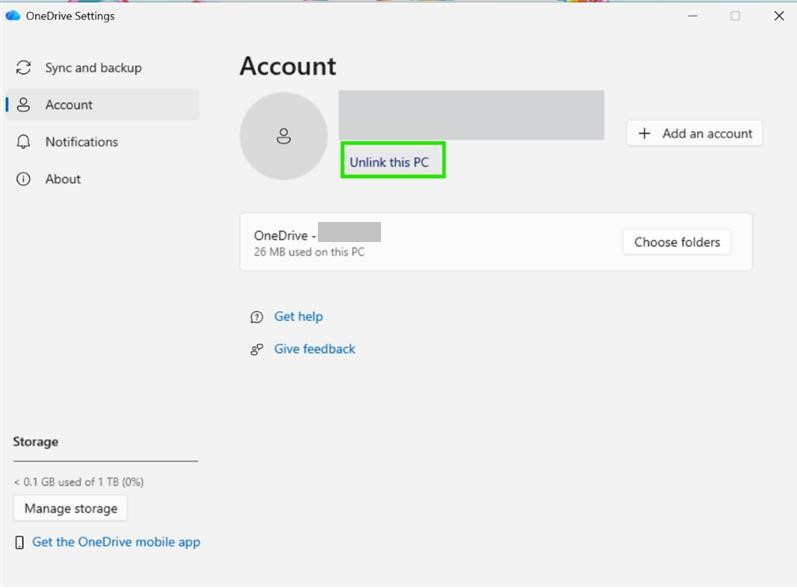Click the Notifications bell icon
Image resolution: width=797 pixels, height=588 pixels.
(23, 142)
